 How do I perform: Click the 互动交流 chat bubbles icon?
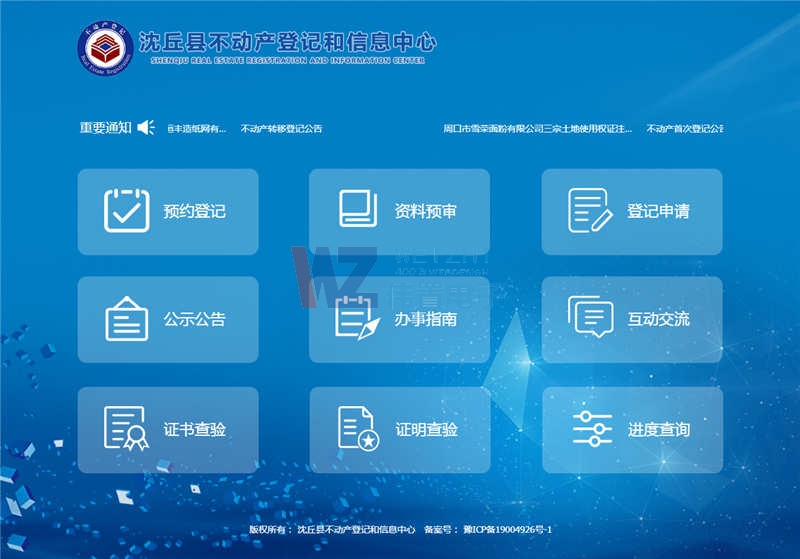pos(590,319)
